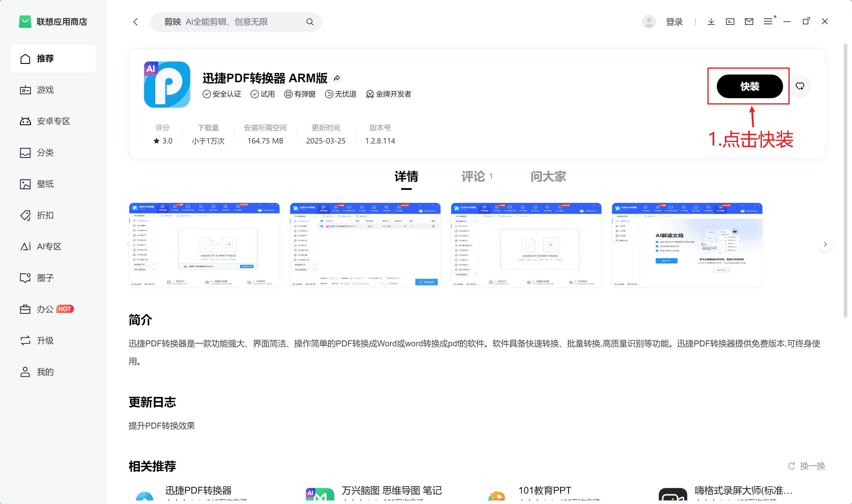Click the 提升PDF转换效果 changelog text
The image size is (852, 504).
coord(162,426)
